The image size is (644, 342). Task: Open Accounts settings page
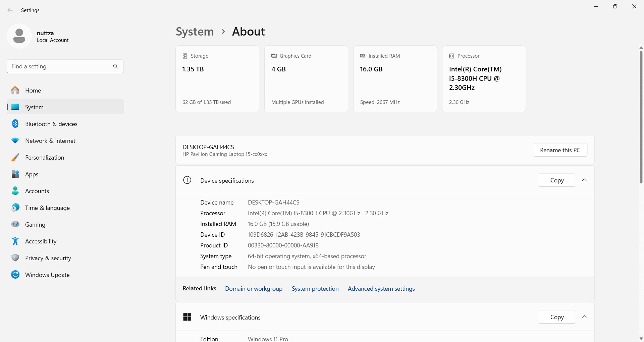click(x=65, y=191)
